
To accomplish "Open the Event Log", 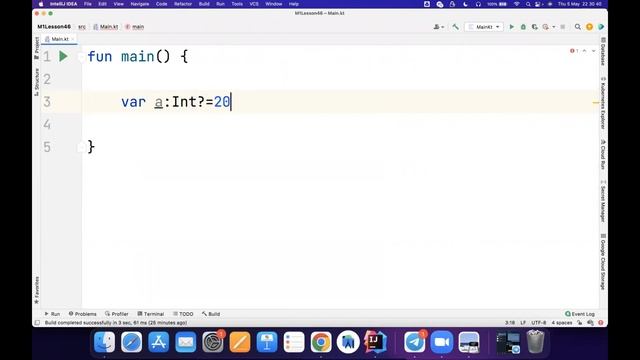I will click(580, 314).
